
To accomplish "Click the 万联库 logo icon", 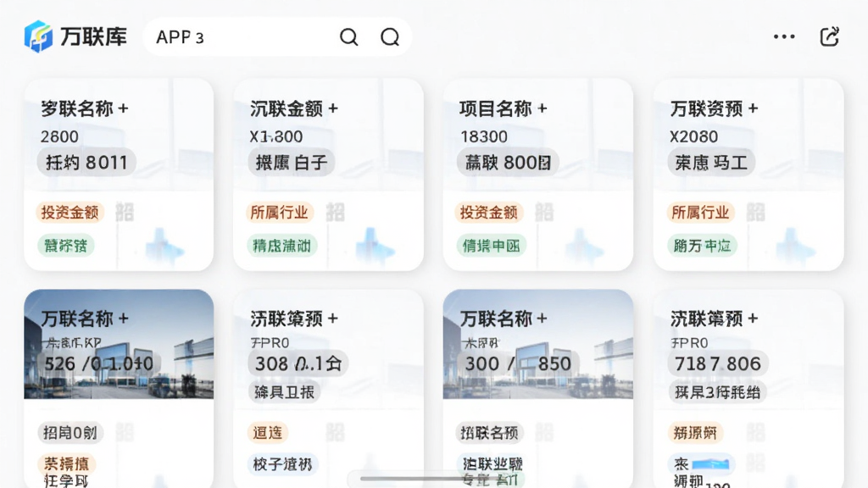I will coord(38,36).
